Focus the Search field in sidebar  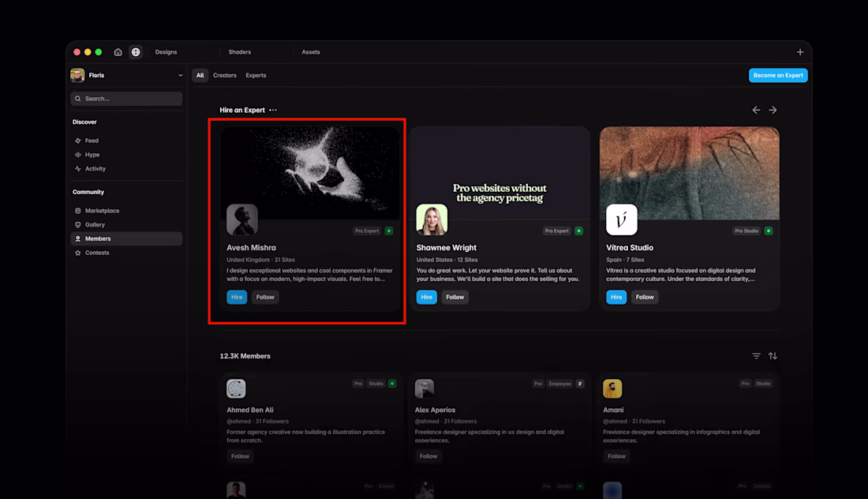(x=126, y=99)
